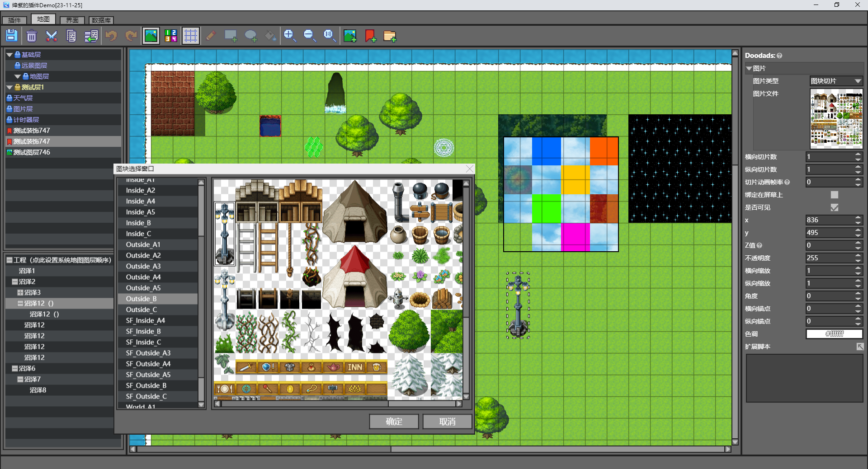Switch to the 界面 tab
The width and height of the screenshot is (868, 469).
pyautogui.click(x=72, y=20)
